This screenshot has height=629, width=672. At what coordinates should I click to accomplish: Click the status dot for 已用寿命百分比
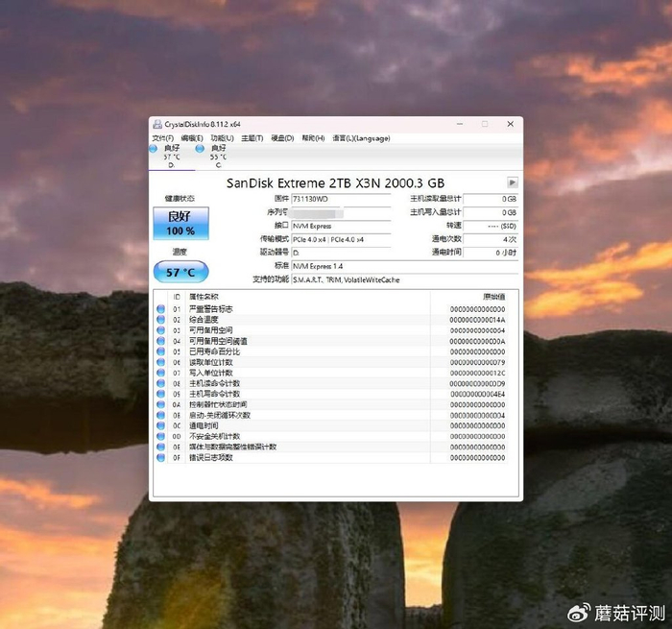(160, 351)
